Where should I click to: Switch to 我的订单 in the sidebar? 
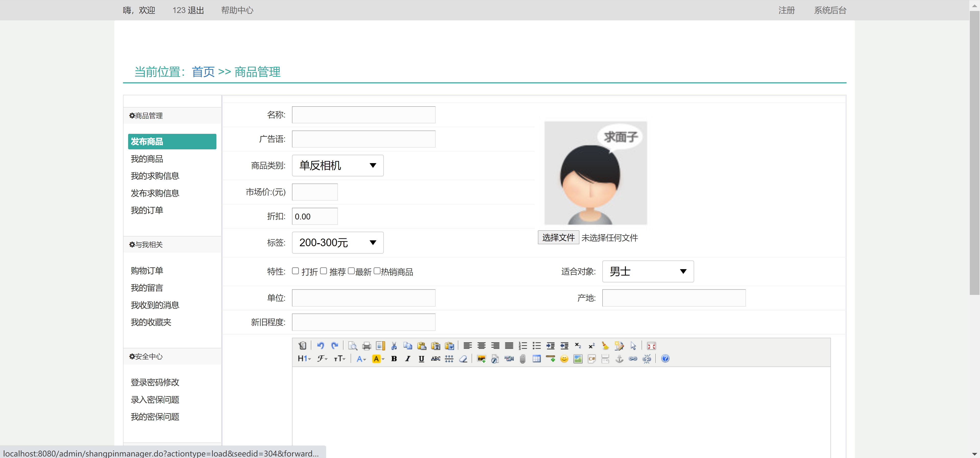pos(147,210)
